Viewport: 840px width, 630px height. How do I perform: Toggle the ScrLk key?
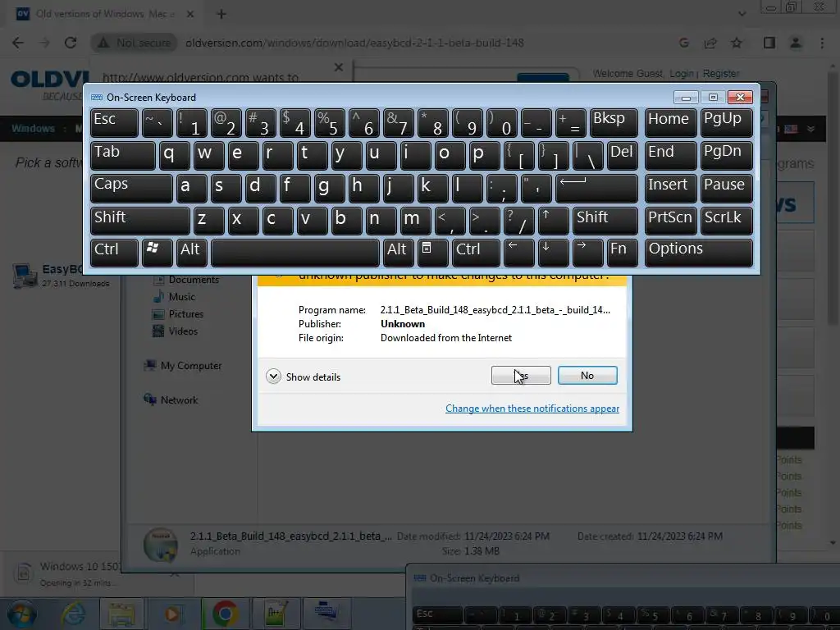tap(726, 221)
